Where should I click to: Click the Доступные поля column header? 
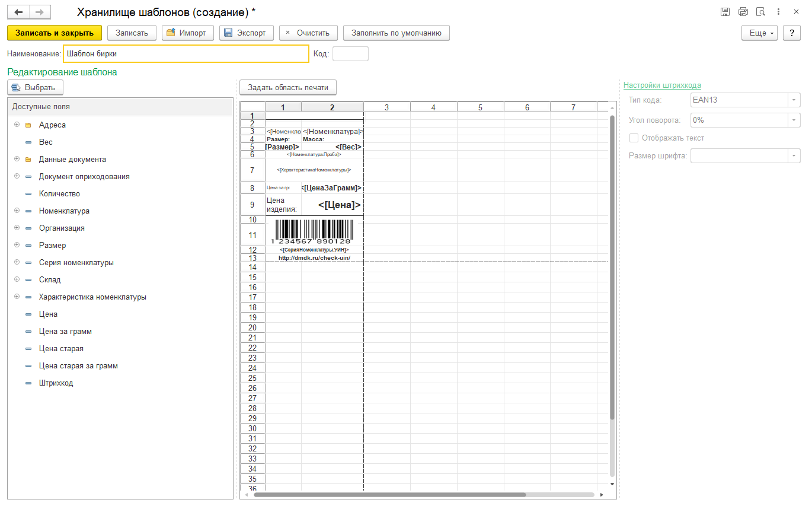(x=120, y=107)
